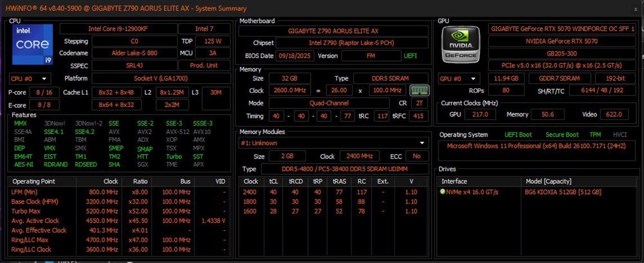The height and width of the screenshot is (263, 644).
Task: Click the bus width '192-bit' field
Action: point(616,79)
